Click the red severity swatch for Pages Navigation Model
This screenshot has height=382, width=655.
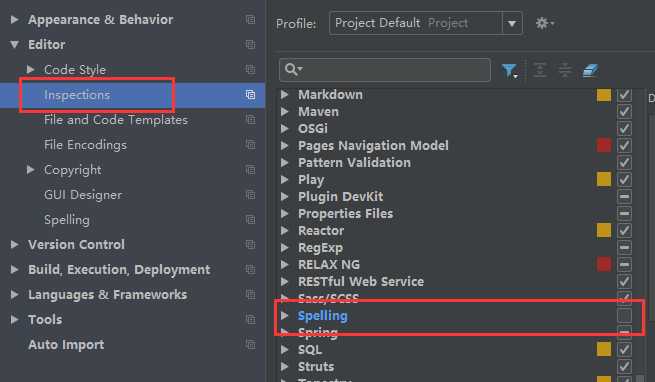pos(604,145)
